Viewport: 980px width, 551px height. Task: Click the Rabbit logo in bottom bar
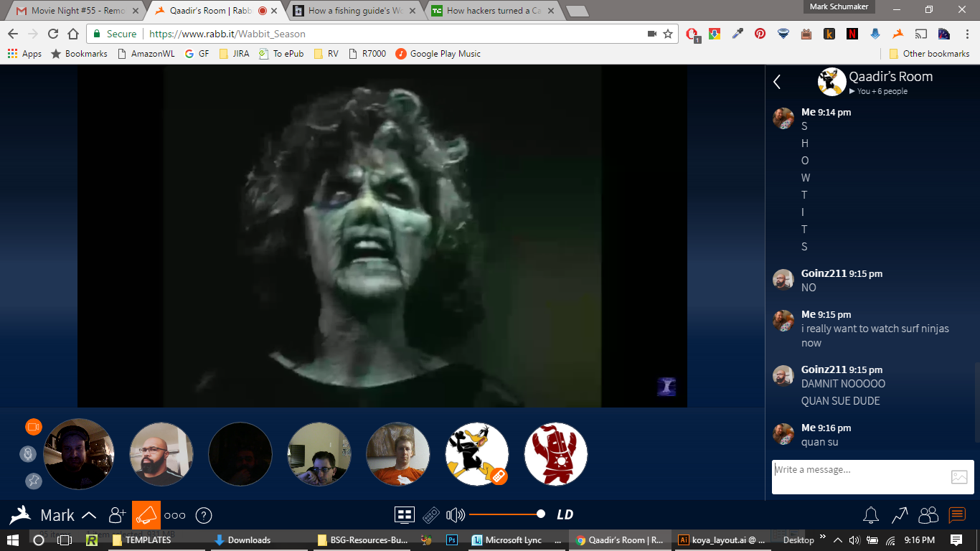(x=20, y=514)
